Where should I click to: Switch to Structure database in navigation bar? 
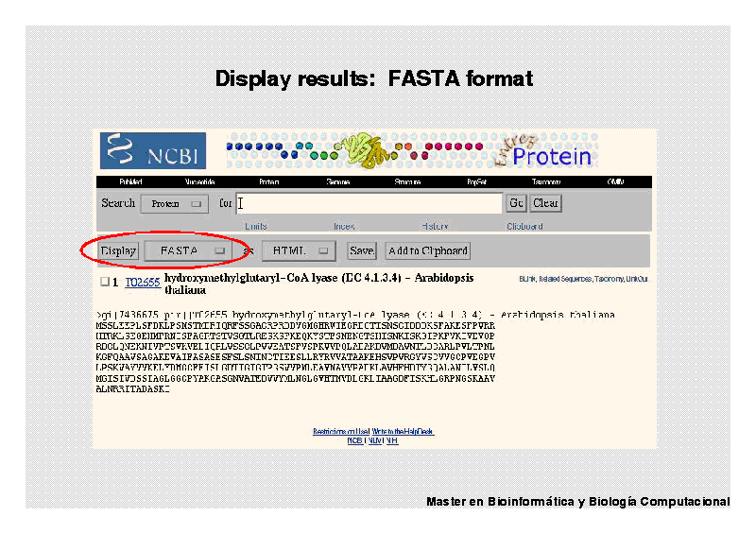[x=407, y=181]
